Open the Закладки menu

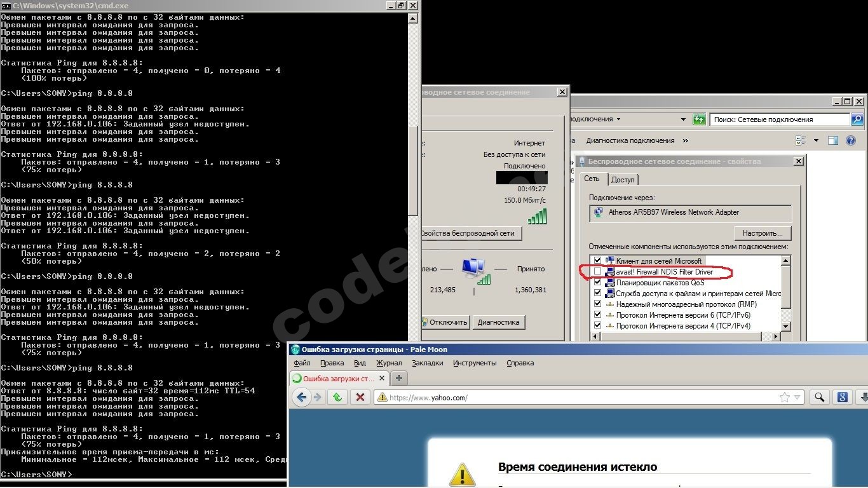pyautogui.click(x=427, y=363)
